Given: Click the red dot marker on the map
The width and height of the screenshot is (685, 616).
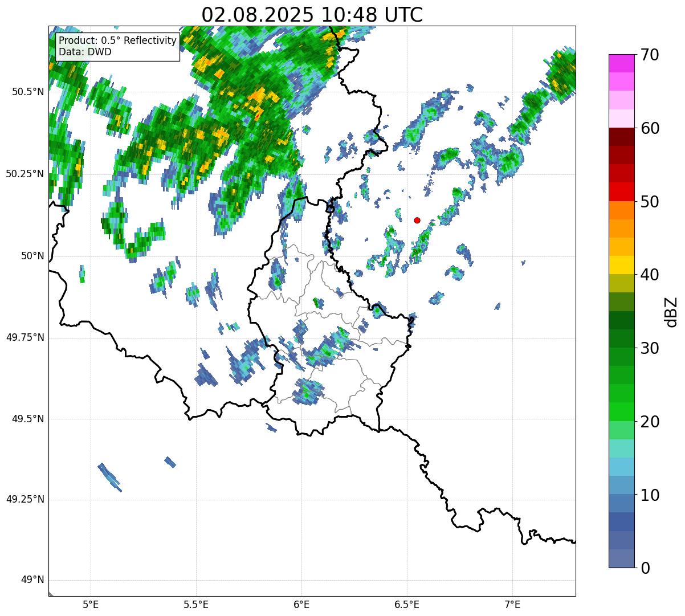Looking at the screenshot, I should tap(417, 220).
